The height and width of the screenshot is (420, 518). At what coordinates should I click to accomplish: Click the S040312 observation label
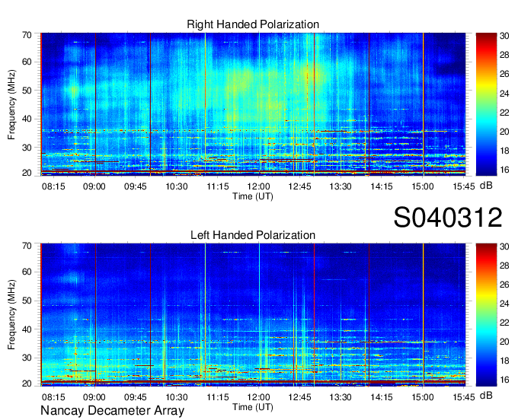(448, 218)
